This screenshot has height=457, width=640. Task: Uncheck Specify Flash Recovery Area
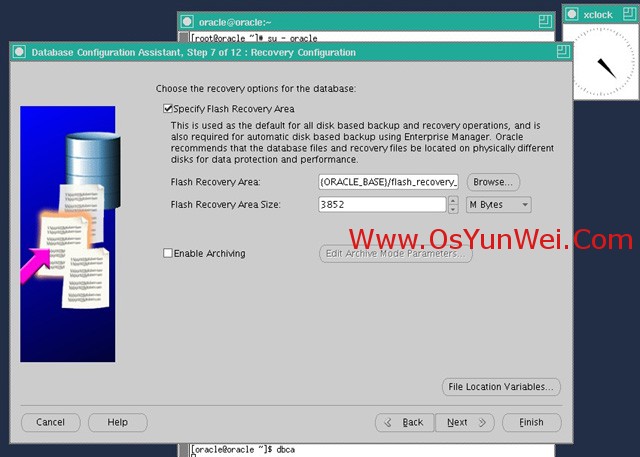(168, 108)
